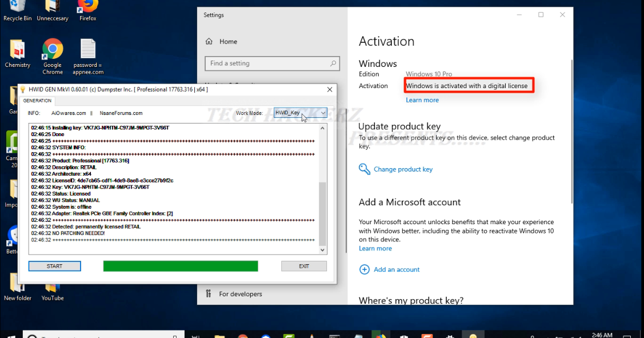
Task: Minimize the Settings window
Action: pyautogui.click(x=519, y=15)
